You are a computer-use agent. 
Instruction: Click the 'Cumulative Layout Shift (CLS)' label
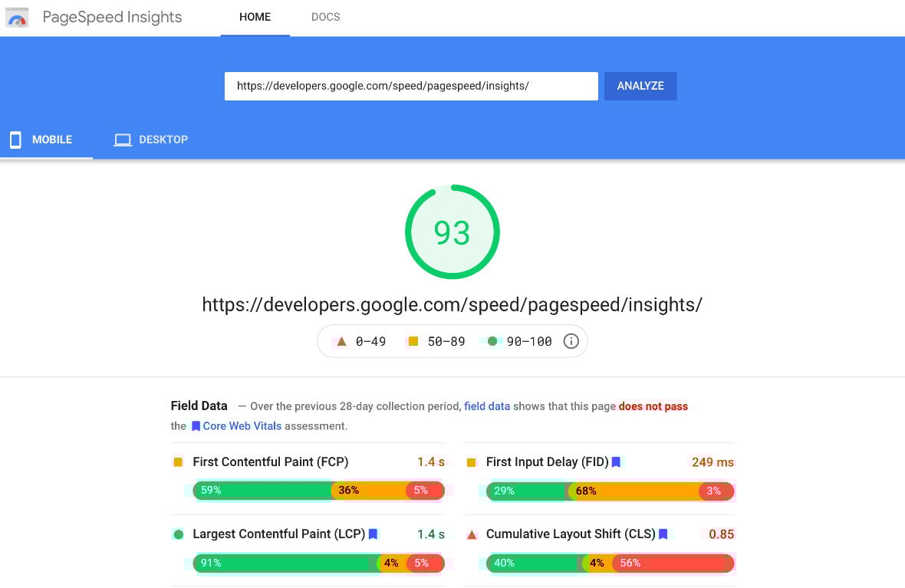click(571, 534)
